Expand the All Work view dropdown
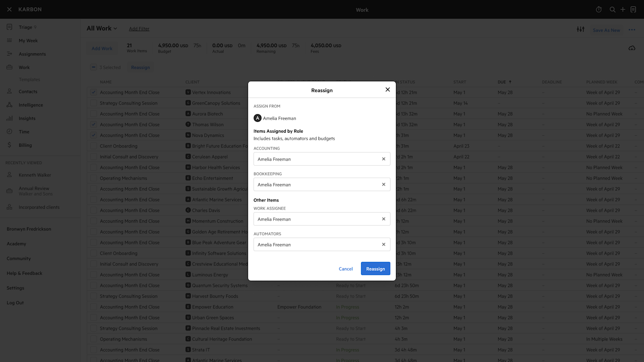Viewport: 644px width, 362px height. point(102,28)
